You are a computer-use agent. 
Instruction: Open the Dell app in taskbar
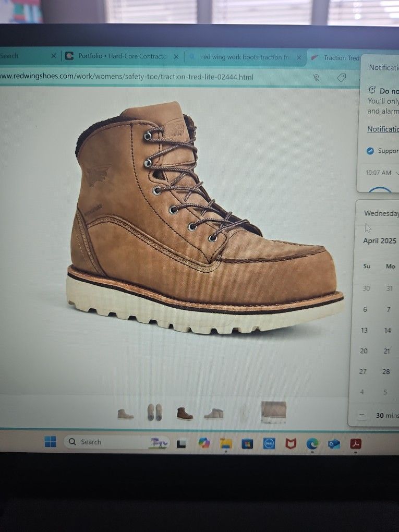click(269, 443)
